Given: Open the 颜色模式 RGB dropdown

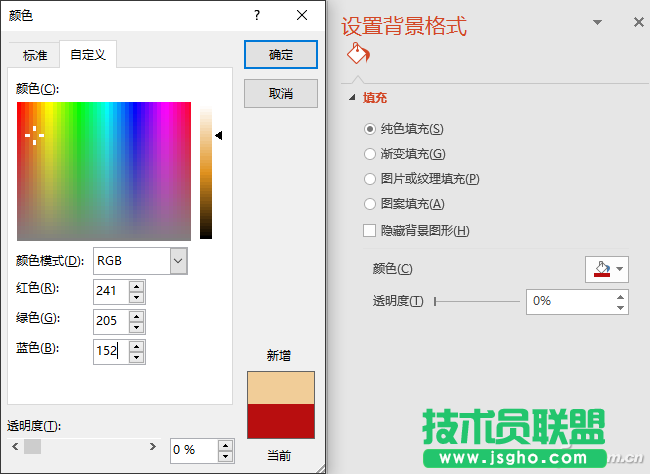Looking at the screenshot, I should point(178,261).
